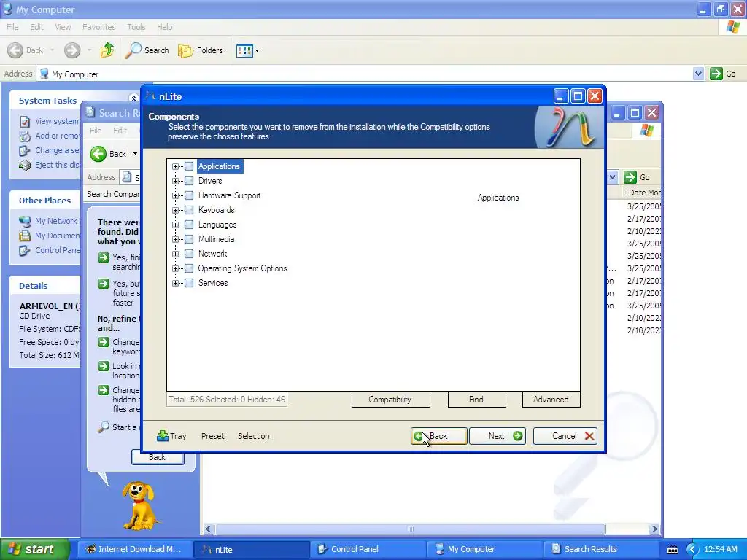Expand the Multimedia tree node
Viewport: 747px width, 560px height.
pyautogui.click(x=175, y=239)
